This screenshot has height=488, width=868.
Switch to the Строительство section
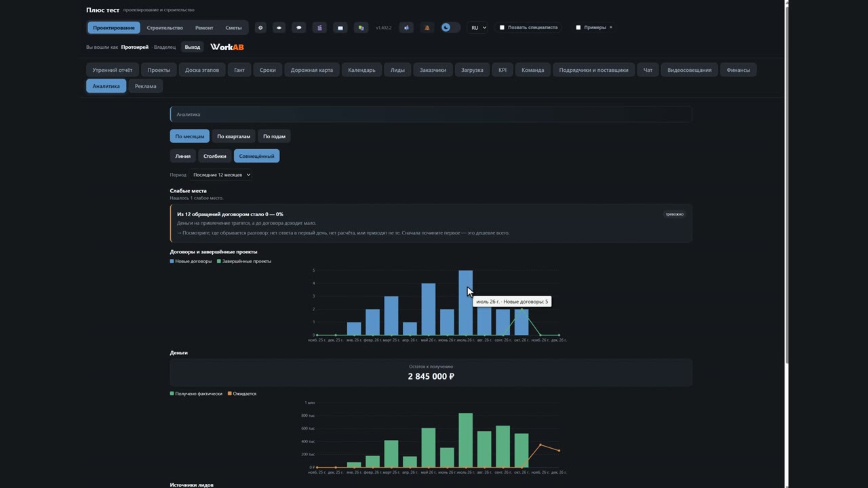[x=165, y=28]
